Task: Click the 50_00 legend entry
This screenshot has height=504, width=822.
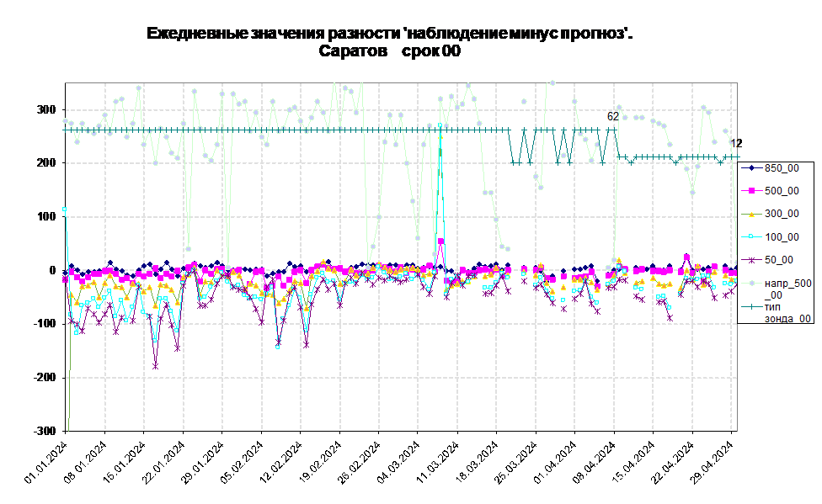Action: point(768,260)
